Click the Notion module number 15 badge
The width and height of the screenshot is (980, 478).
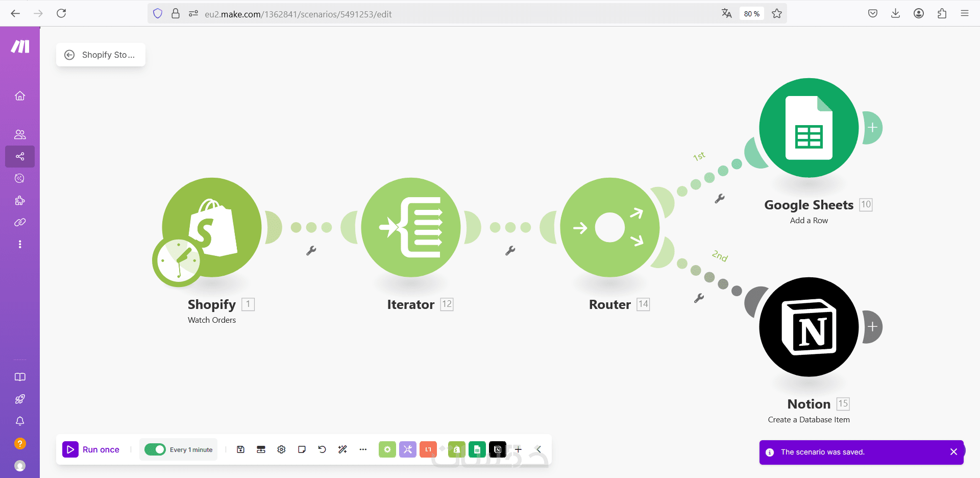tap(843, 404)
